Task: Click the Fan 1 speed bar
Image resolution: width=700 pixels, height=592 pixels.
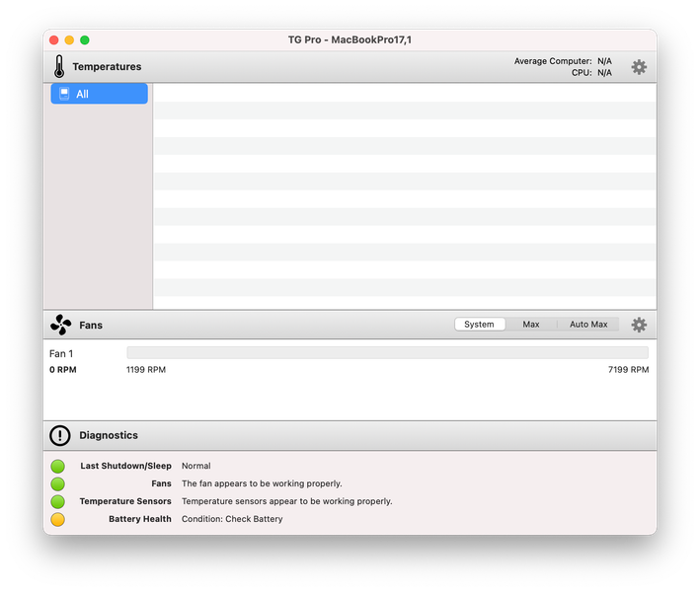Action: click(387, 353)
